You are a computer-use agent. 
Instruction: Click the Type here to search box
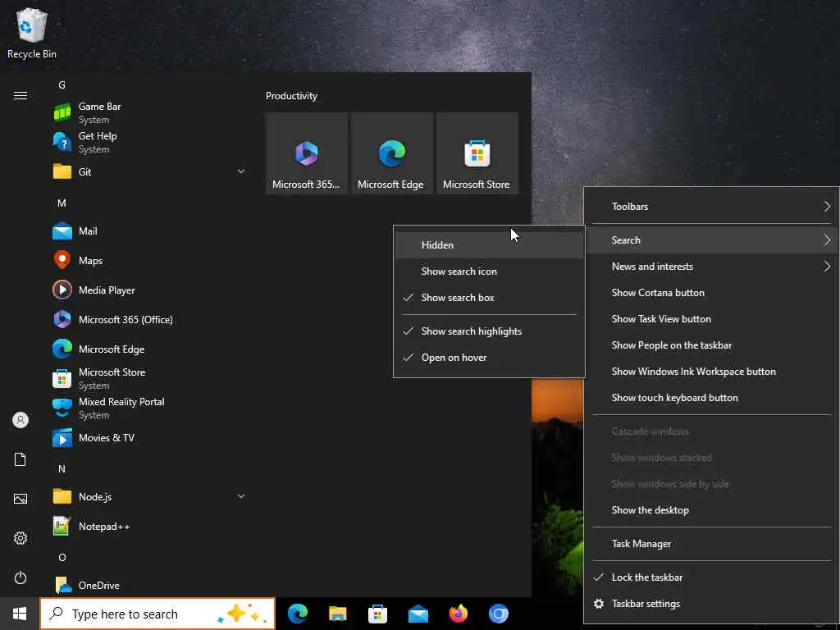point(157,614)
